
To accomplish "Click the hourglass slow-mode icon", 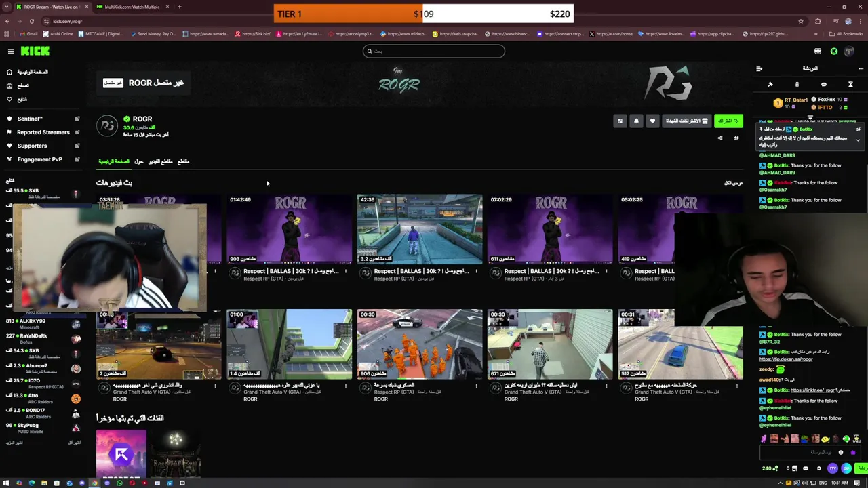I will click(x=850, y=85).
